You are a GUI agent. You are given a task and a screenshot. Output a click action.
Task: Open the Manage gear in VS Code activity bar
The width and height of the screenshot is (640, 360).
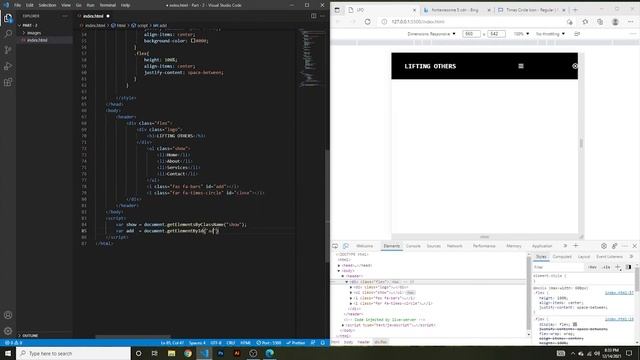8,331
